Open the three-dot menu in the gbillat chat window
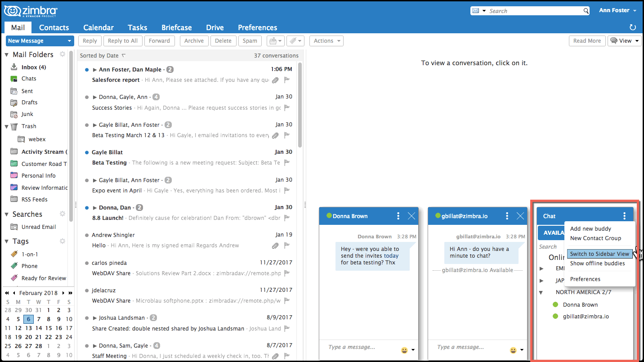The image size is (644, 362). (507, 216)
